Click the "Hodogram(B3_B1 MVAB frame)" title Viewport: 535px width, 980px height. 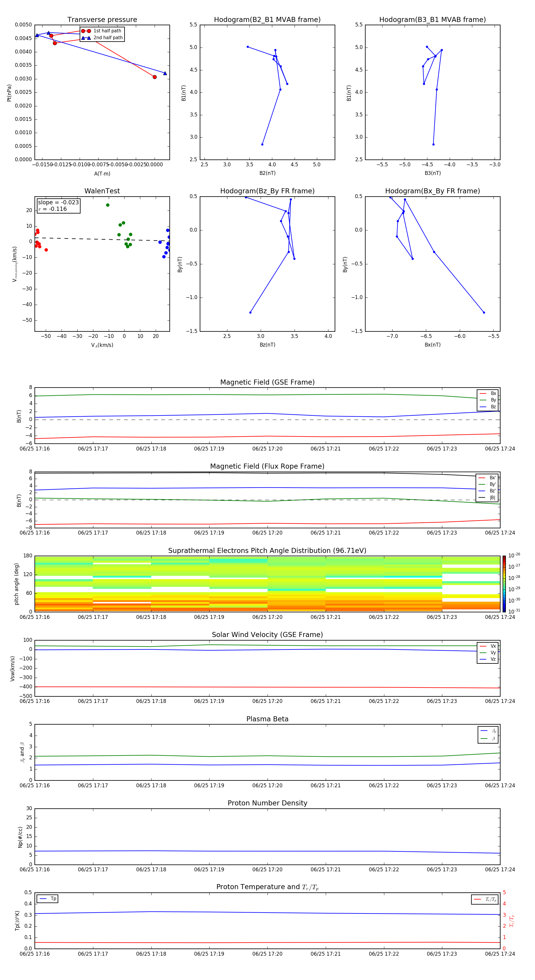point(432,20)
